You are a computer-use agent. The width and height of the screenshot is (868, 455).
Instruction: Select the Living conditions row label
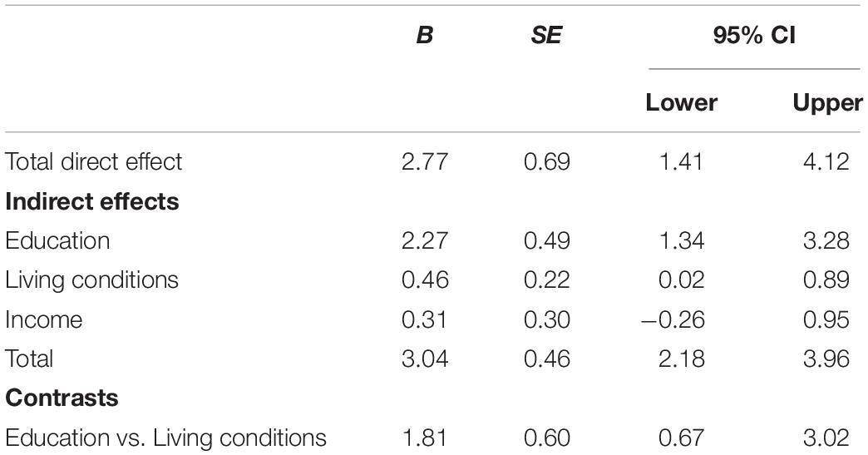click(92, 280)
